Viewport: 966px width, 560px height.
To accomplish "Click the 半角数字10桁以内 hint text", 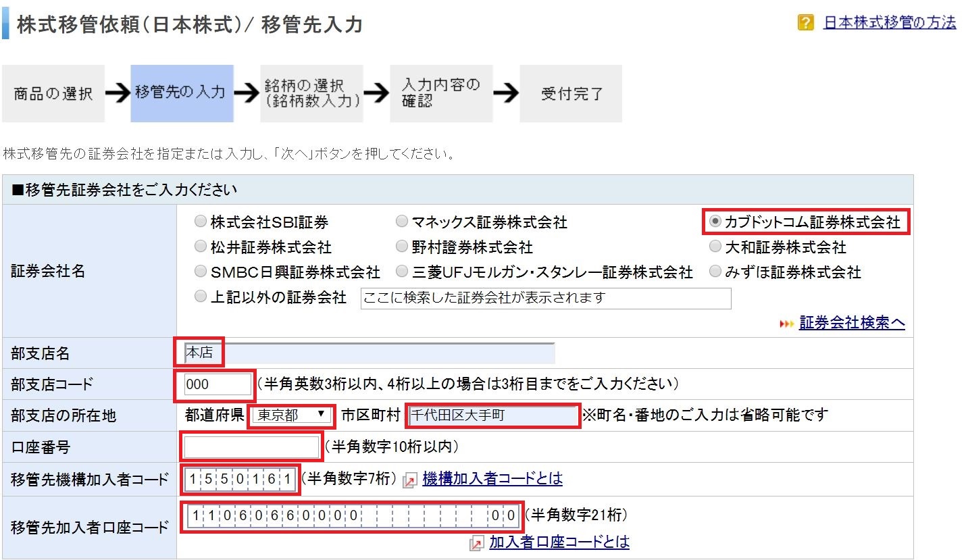I will [392, 447].
